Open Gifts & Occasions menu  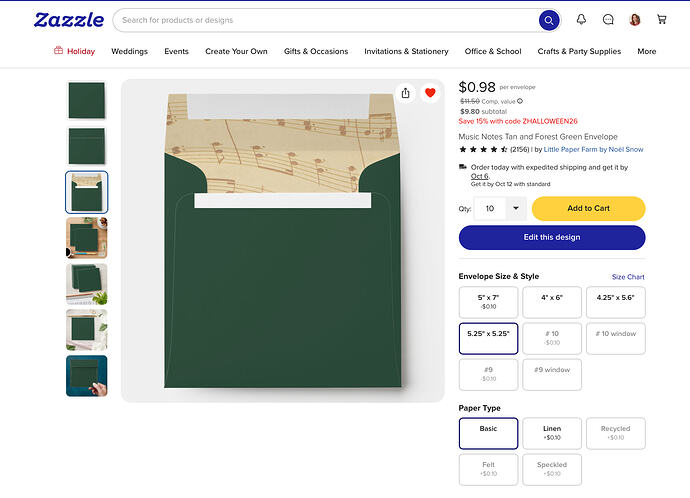(316, 51)
